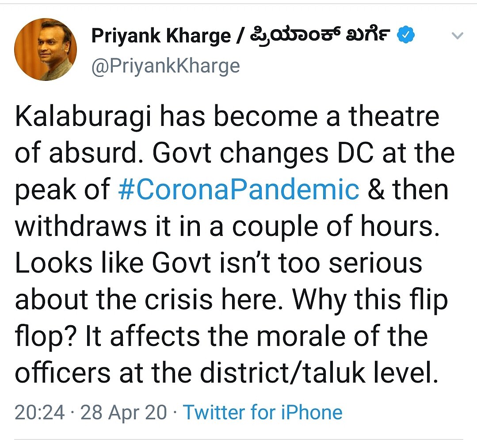Click the word serious in the tweet
Viewport: 477px width, 448px height.
[375, 263]
